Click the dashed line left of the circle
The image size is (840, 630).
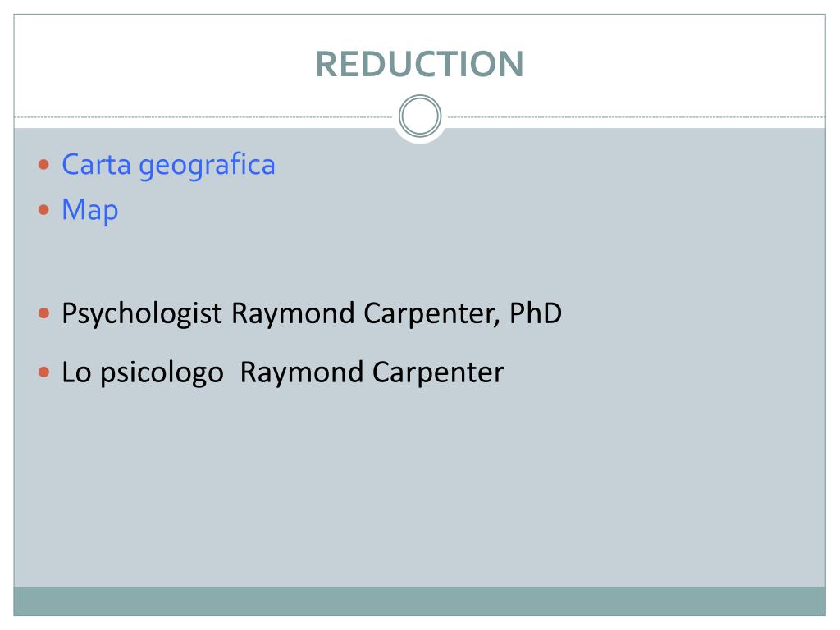point(203,116)
